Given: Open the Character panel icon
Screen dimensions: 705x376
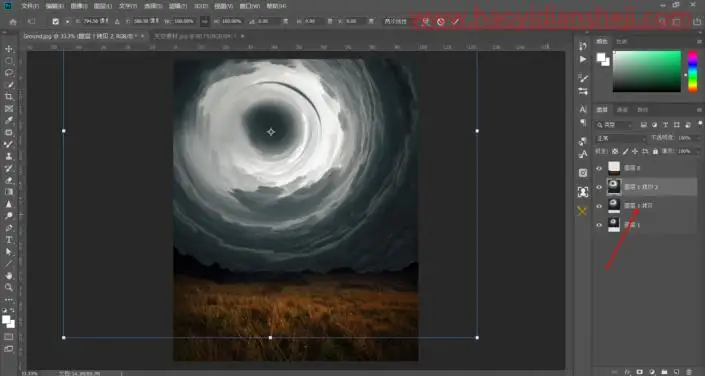Looking at the screenshot, I should click(x=583, y=109).
